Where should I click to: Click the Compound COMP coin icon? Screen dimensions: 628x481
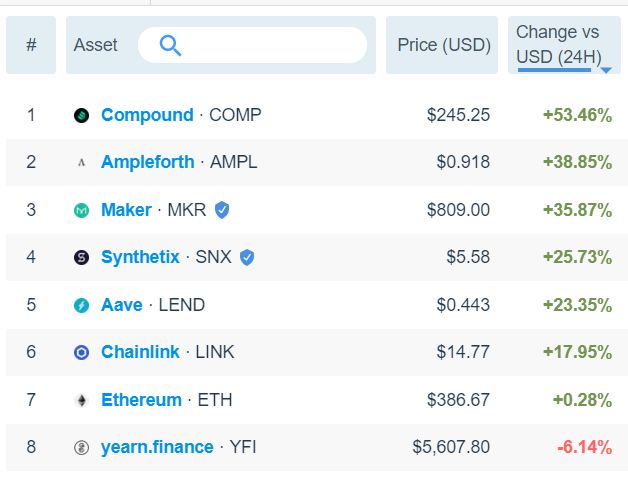click(x=81, y=115)
